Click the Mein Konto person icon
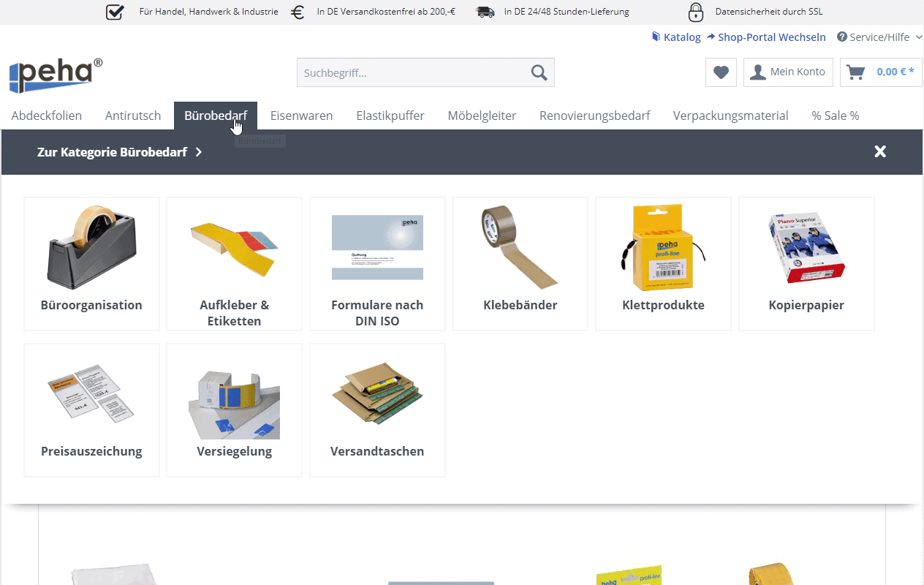Screen dimensions: 924x585 tap(758, 72)
